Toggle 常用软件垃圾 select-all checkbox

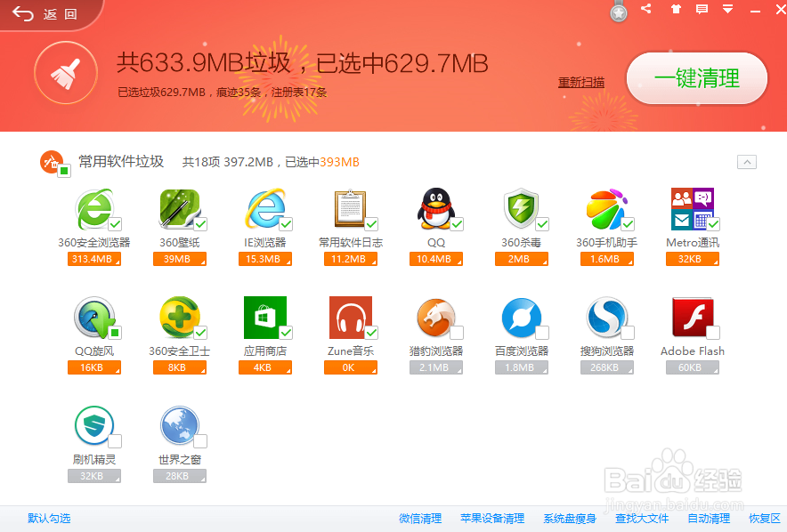pos(64,171)
